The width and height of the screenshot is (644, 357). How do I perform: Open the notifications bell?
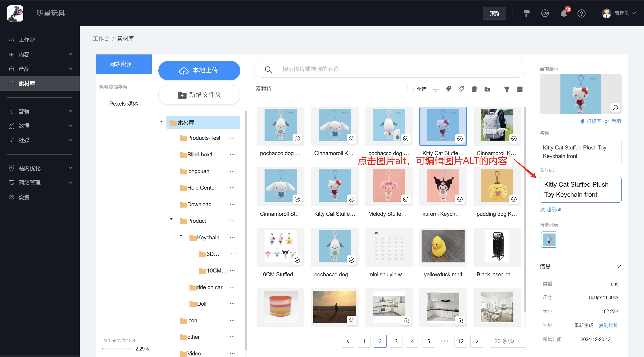(x=564, y=13)
